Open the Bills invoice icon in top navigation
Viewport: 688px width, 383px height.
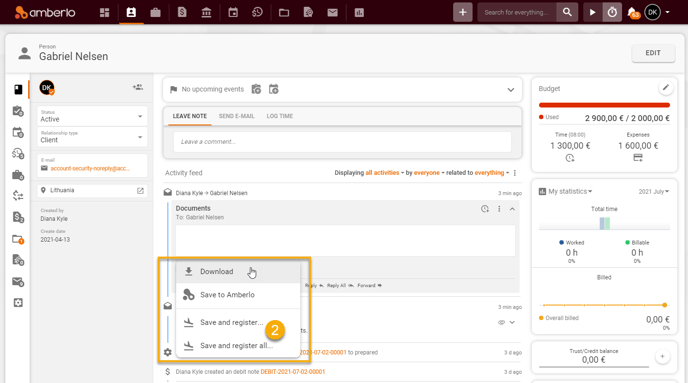click(x=182, y=12)
